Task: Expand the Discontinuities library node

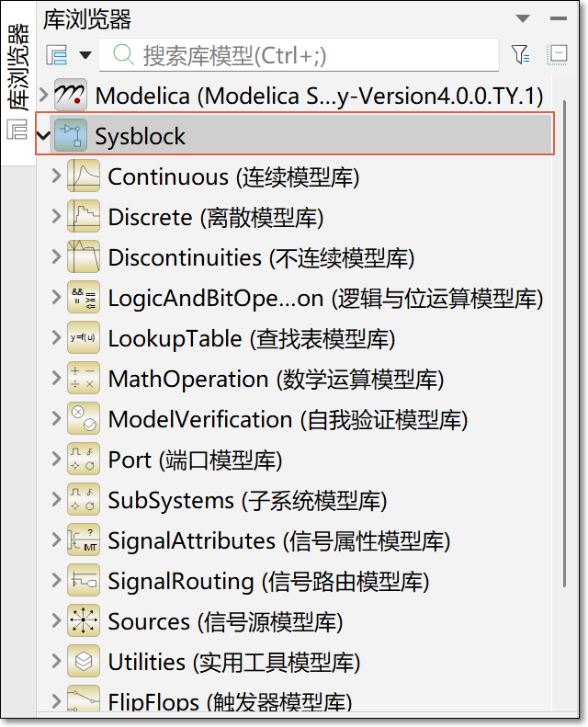Action: click(56, 256)
